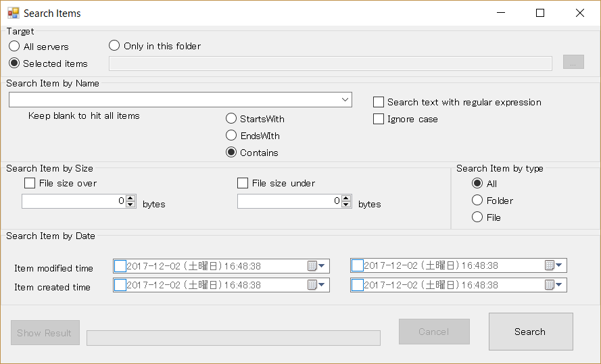Click the Search Items window title icon
Screen dimensions: 601x364
[x=13, y=13]
